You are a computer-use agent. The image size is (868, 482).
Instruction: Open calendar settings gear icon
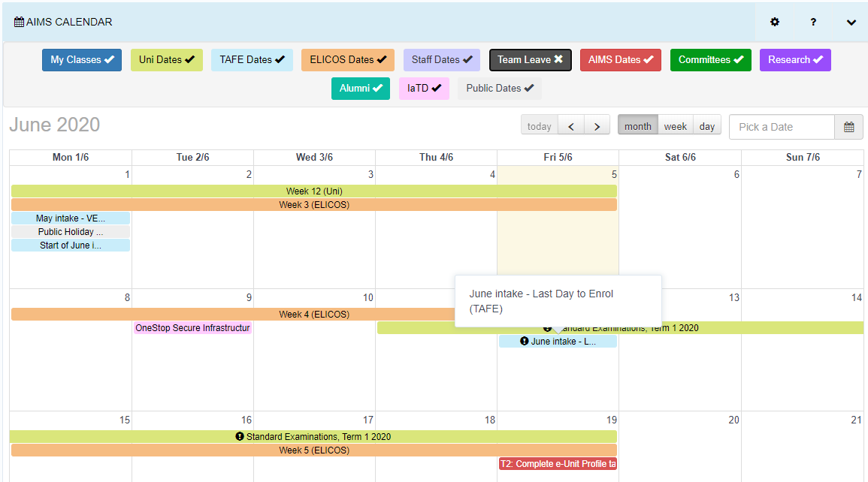point(775,23)
